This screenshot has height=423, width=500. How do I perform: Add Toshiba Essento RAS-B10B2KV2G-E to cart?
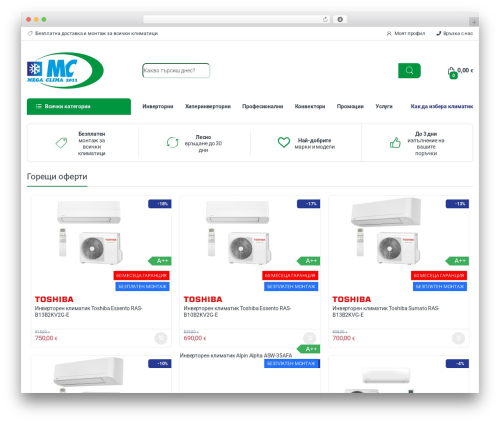point(310,338)
